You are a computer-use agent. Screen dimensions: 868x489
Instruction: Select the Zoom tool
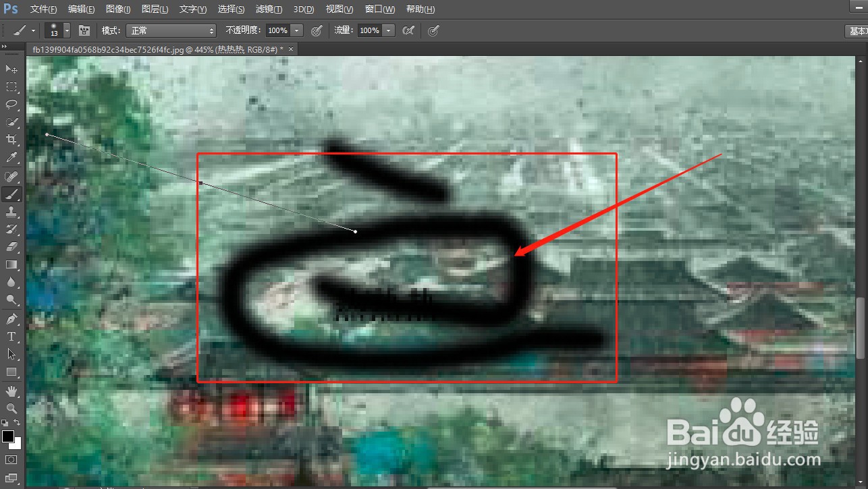(x=11, y=409)
